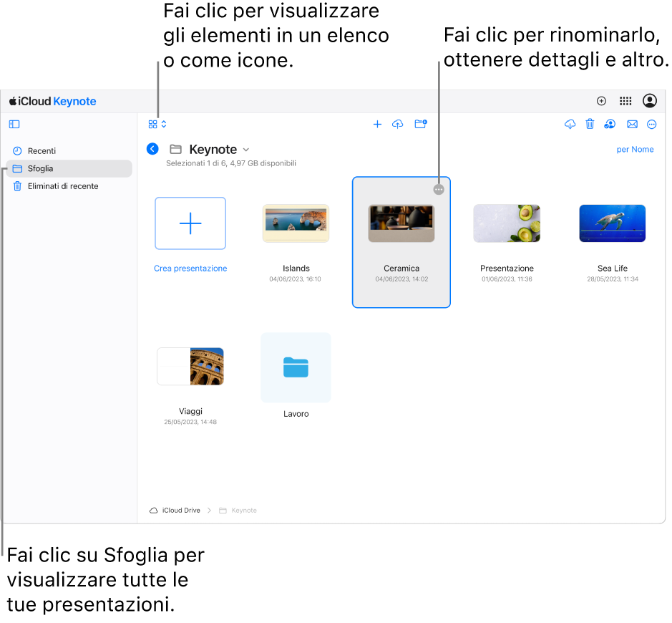Upload a file with the cloud upload icon
This screenshot has width=672, height=623.
398,124
